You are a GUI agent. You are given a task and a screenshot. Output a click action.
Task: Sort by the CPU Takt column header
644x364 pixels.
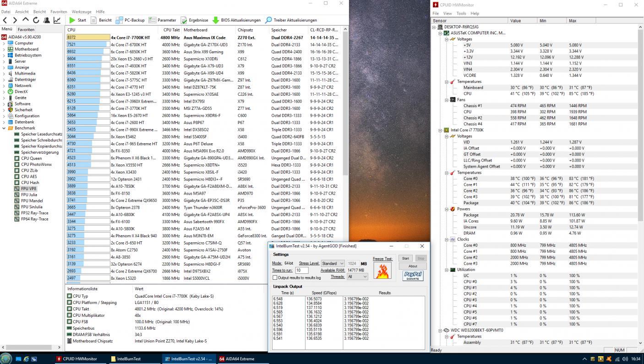[x=170, y=30]
